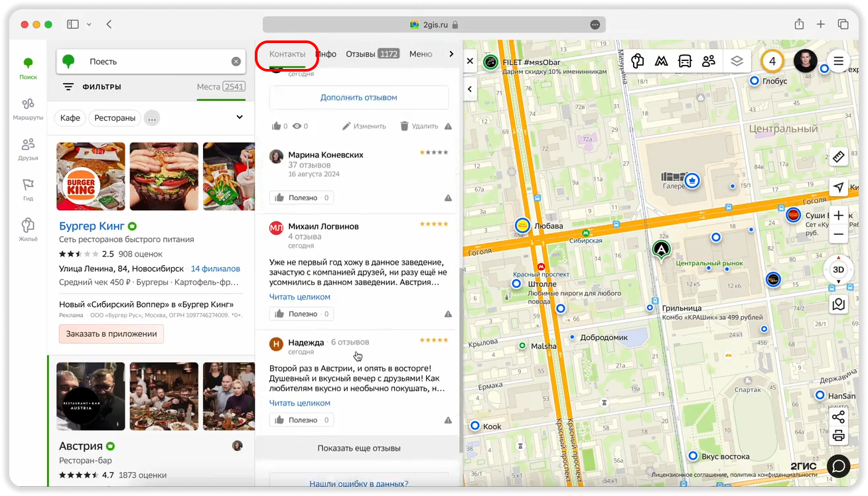Open the ФИЛЬТРЫ panel

tap(92, 87)
